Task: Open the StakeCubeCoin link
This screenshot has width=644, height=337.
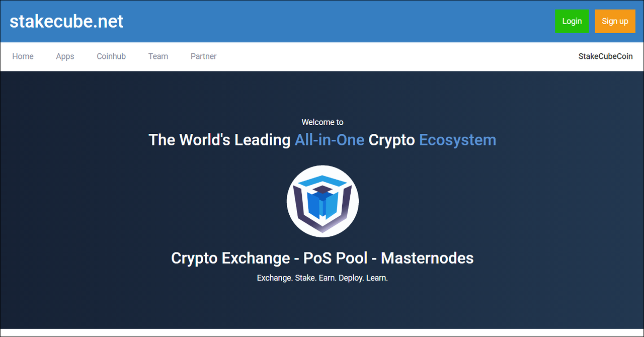Action: (x=605, y=56)
